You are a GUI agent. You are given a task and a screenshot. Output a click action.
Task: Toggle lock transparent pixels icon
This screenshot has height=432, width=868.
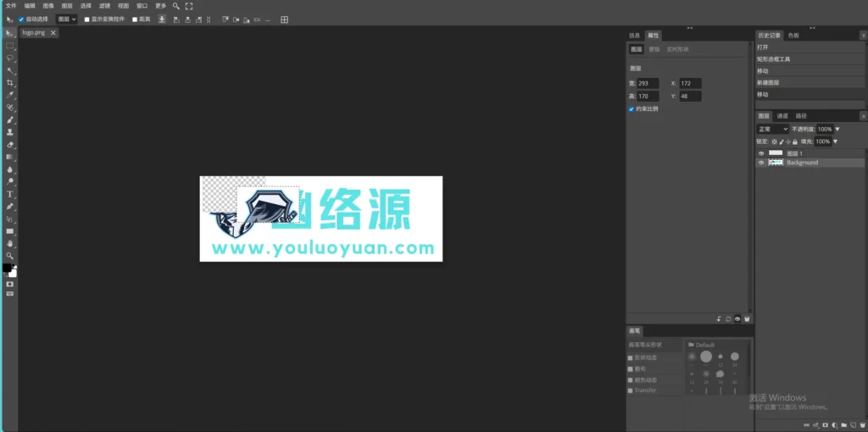pos(775,142)
